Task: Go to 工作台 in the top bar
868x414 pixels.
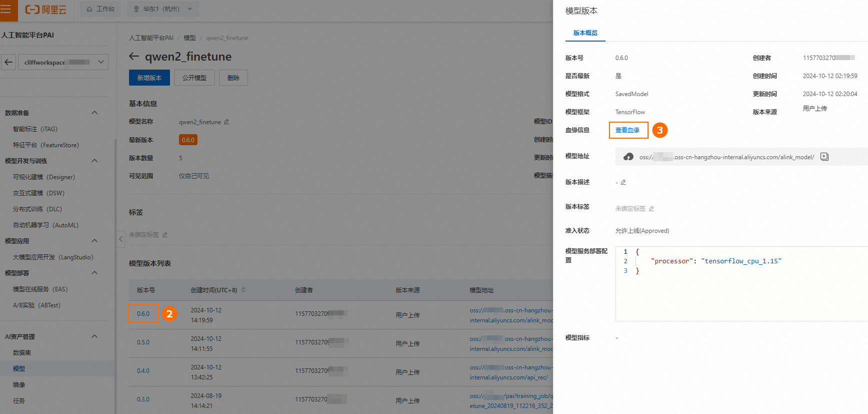Action: click(100, 9)
